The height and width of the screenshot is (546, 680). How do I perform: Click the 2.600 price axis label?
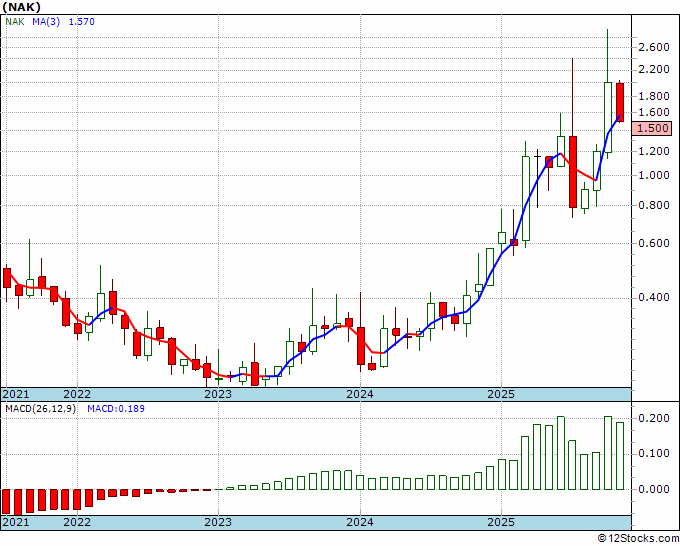(654, 47)
